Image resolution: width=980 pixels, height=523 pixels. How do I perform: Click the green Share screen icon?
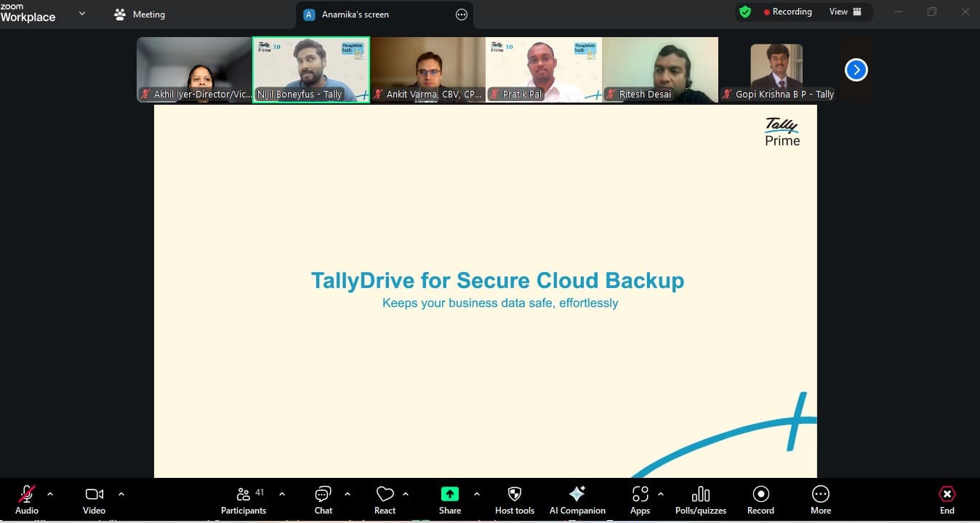tap(450, 495)
